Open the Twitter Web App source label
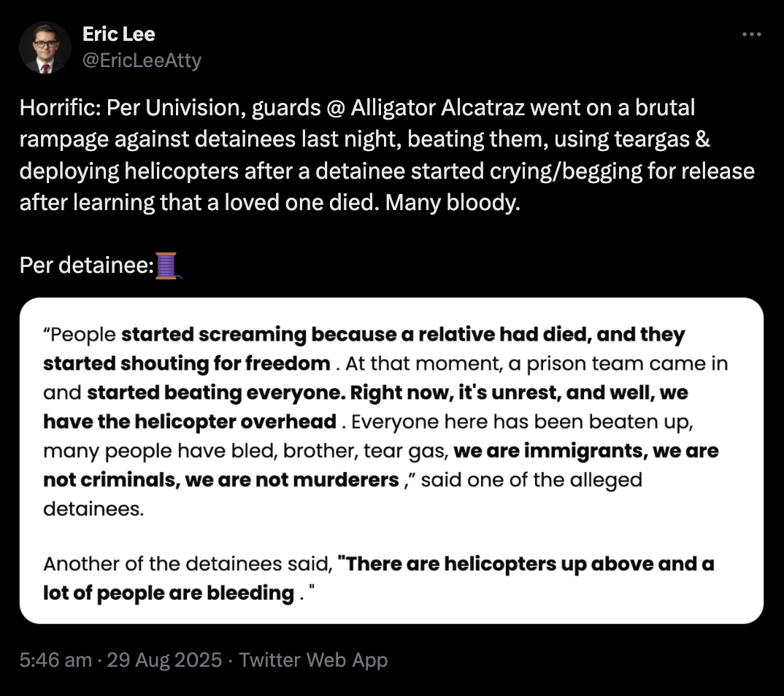The image size is (784, 696). [313, 660]
